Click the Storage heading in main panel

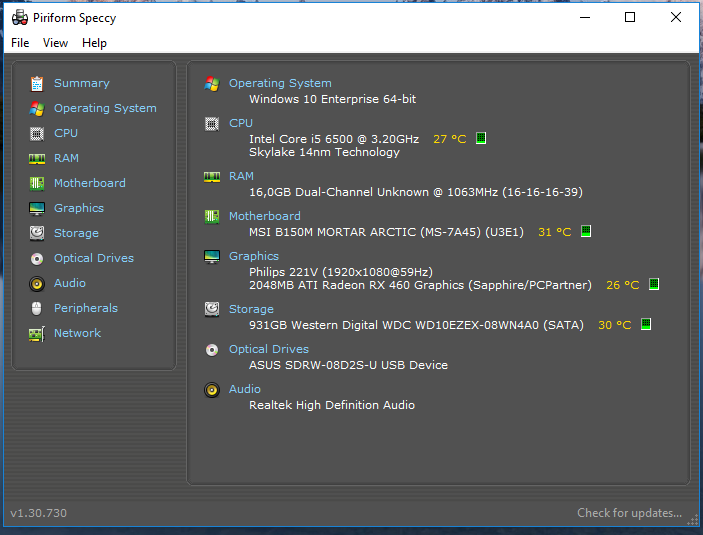pyautogui.click(x=251, y=309)
